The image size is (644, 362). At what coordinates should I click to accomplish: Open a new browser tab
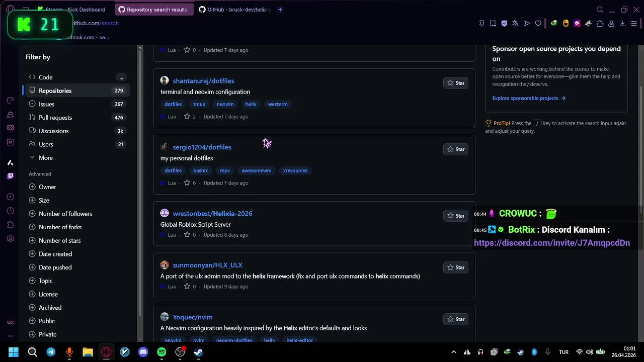point(280,10)
